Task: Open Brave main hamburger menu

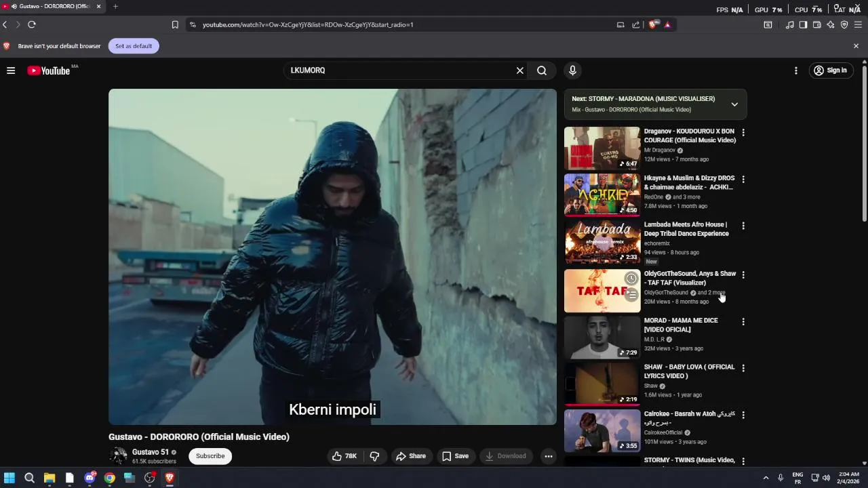Action: [858, 24]
